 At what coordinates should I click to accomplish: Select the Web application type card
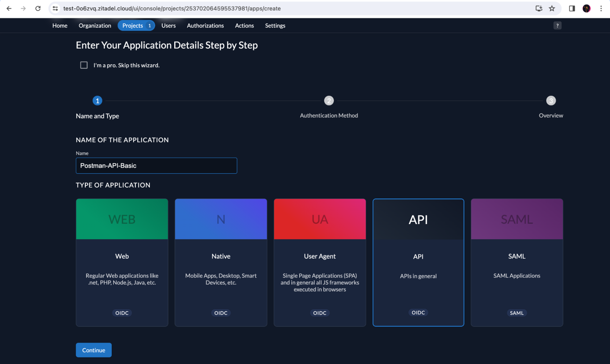click(122, 262)
